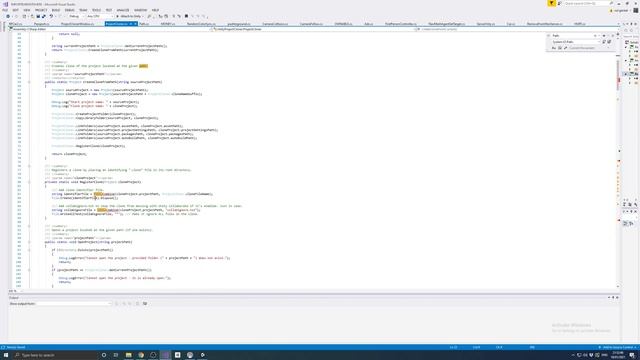
Task: Open the Current Document scope dropdown
Action: pyautogui.click(x=590, y=48)
